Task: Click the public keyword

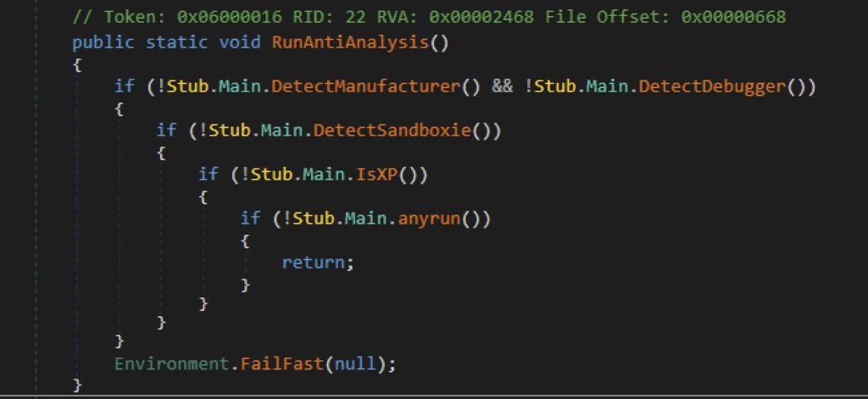Action: pyautogui.click(x=103, y=42)
